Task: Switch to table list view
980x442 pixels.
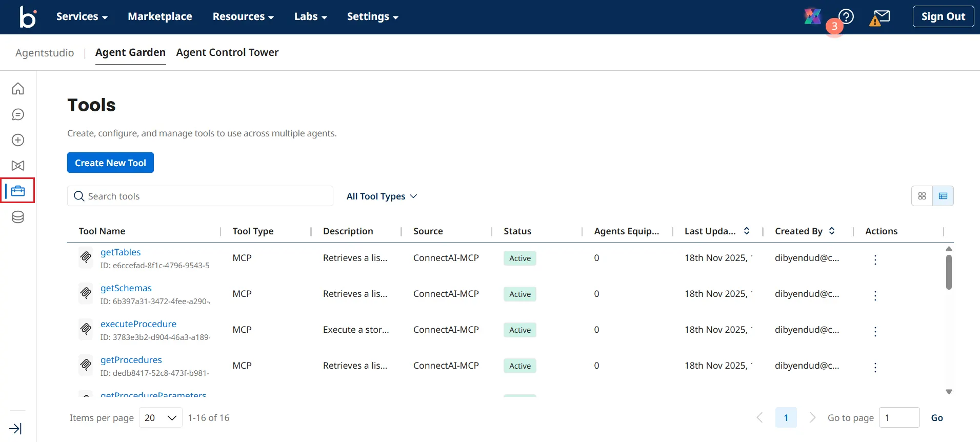Action: click(x=943, y=196)
